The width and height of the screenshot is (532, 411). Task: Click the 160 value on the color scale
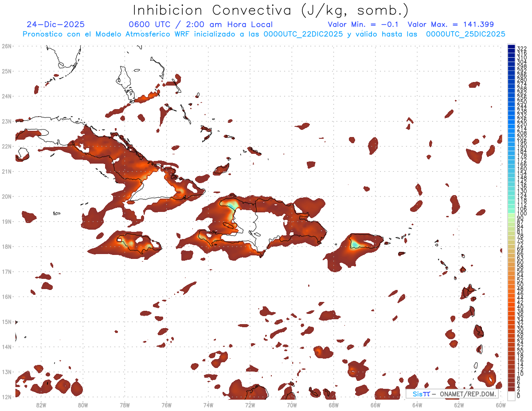[x=522, y=169]
